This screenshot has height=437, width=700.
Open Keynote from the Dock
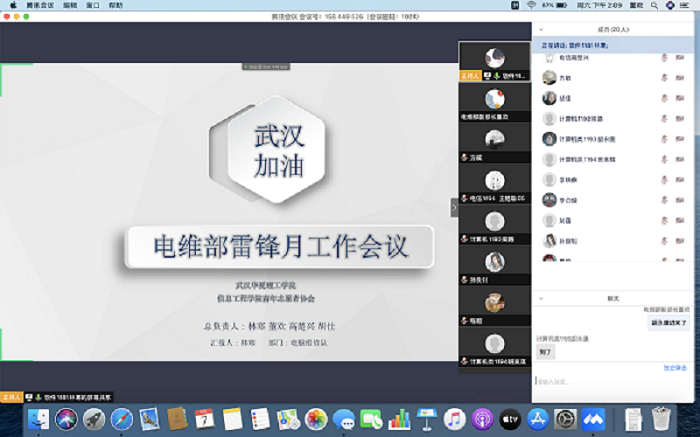427,419
